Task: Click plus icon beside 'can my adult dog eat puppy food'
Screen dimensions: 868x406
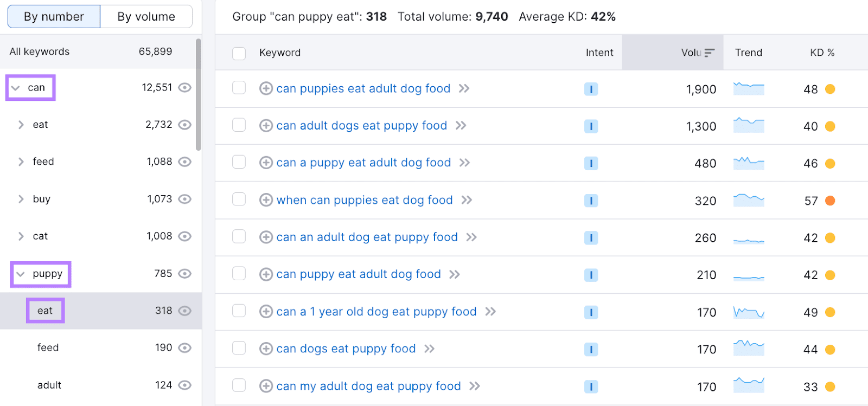Action: (266, 386)
